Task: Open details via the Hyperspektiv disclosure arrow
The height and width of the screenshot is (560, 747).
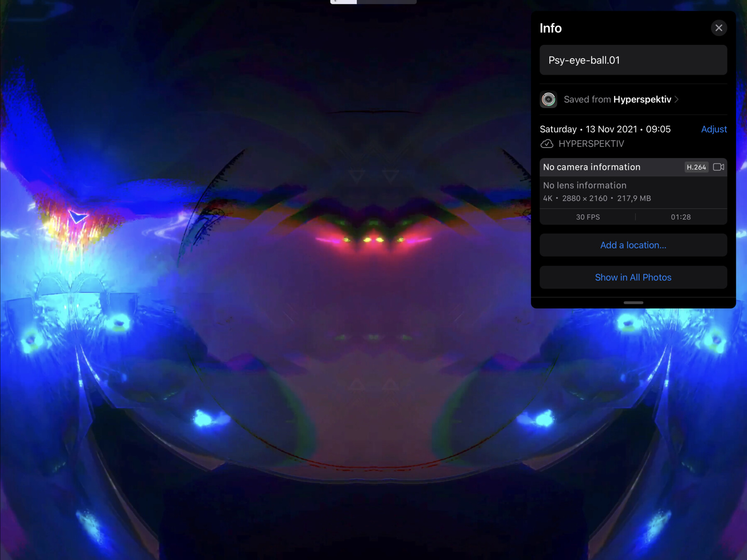Action: click(x=676, y=99)
